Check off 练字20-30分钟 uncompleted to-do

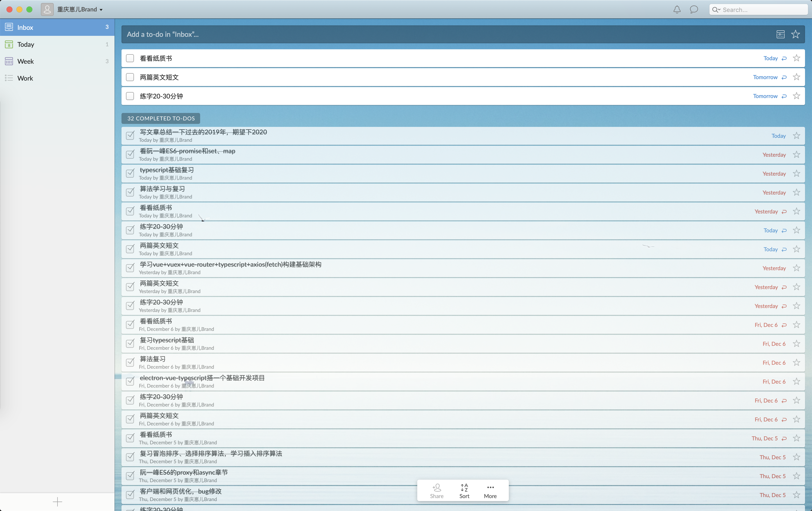click(130, 96)
